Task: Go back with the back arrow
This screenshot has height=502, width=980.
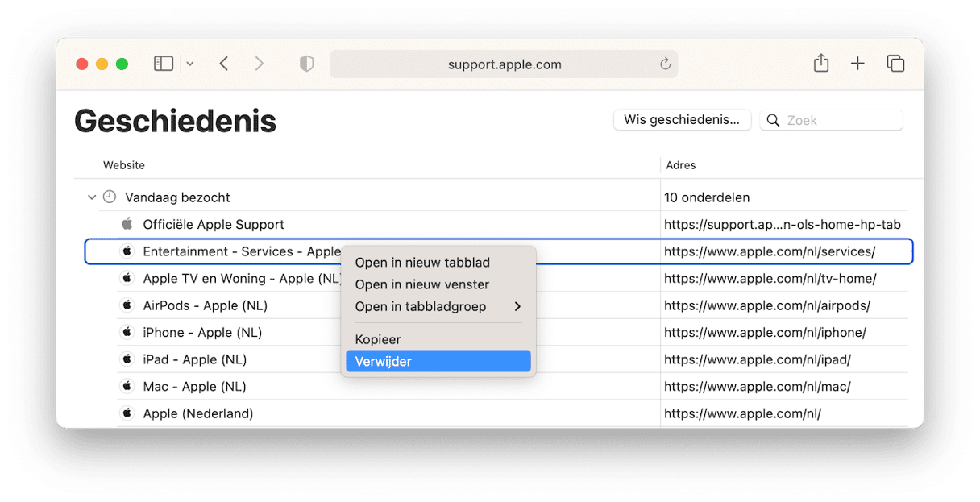Action: [224, 64]
